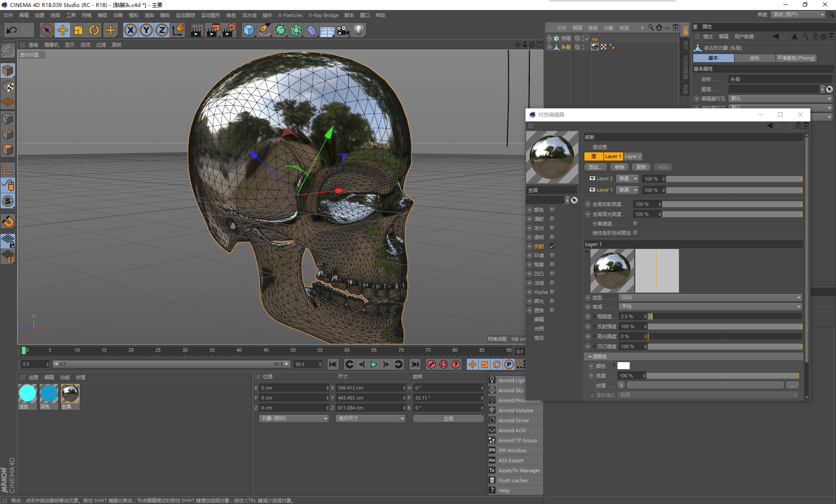Open the X-Particles menu
The image size is (836, 504).
click(290, 15)
